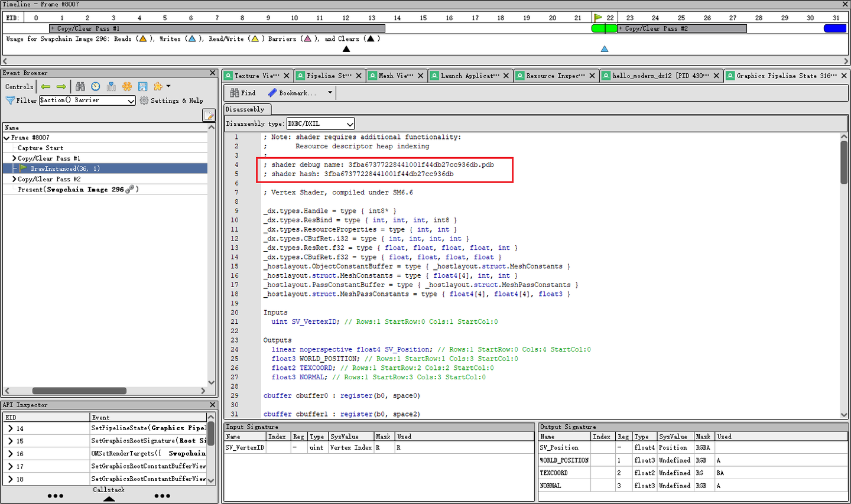851x504 pixels.
Task: Click the clock icon for action durations
Action: click(96, 87)
